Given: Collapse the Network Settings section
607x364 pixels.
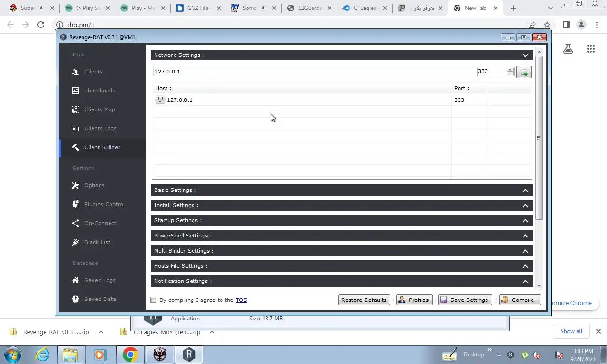Looking at the screenshot, I should coord(525,55).
